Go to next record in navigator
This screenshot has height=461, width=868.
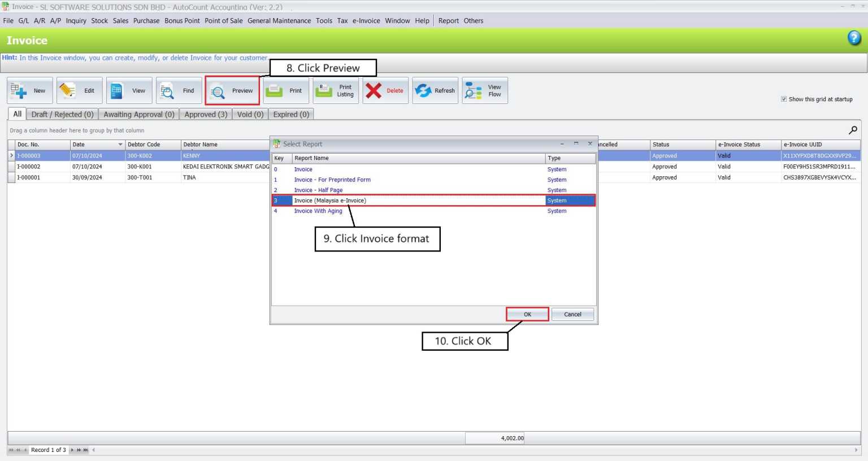pos(72,450)
